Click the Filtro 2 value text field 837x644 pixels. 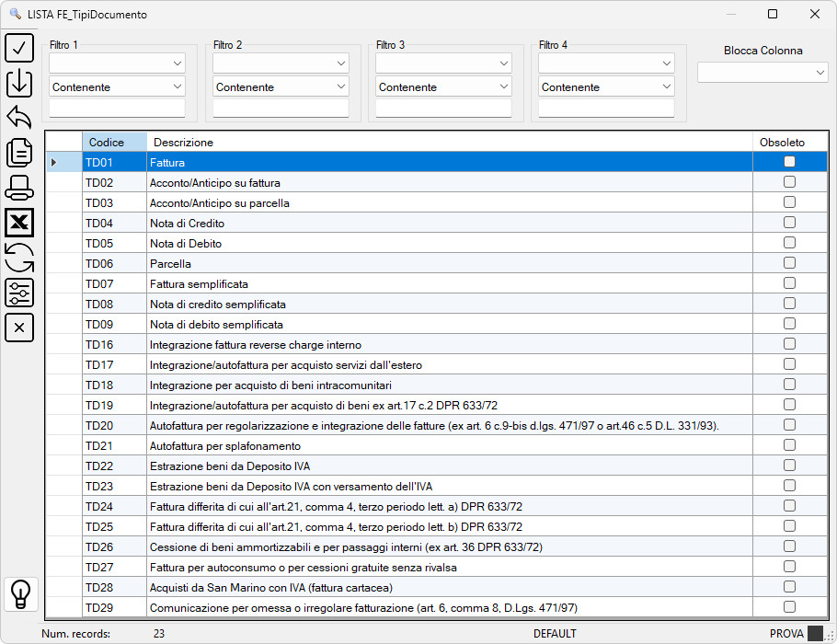(281, 109)
